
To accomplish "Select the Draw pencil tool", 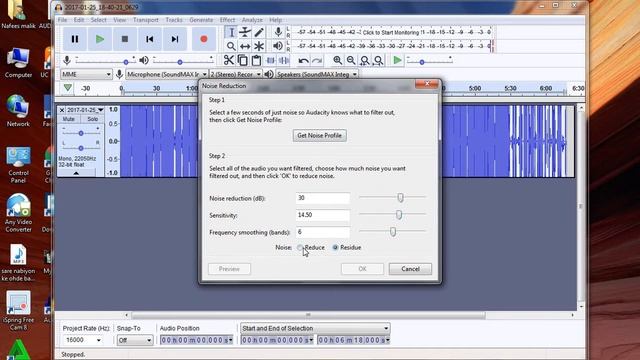I will point(259,32).
